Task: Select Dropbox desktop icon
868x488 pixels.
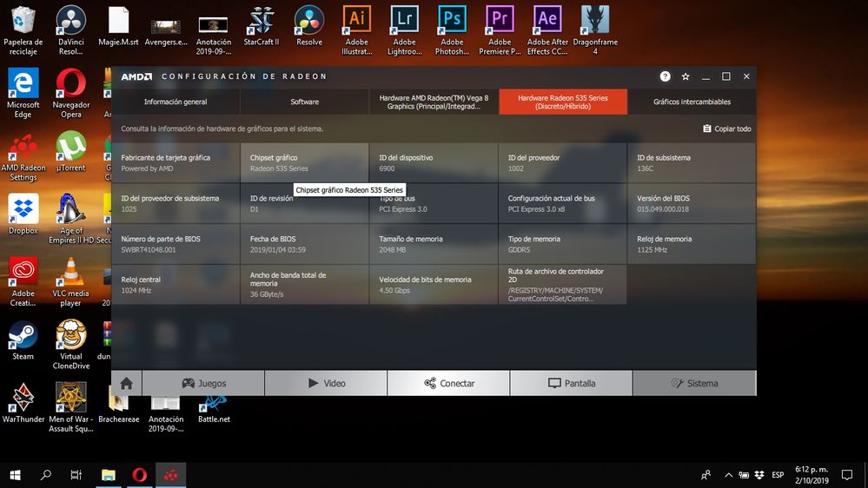Action: click(x=23, y=214)
